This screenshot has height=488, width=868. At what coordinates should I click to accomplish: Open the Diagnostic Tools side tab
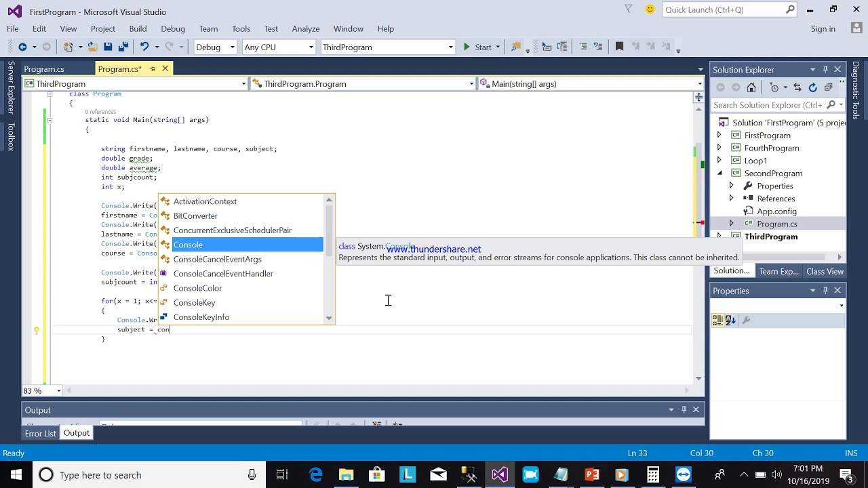856,90
